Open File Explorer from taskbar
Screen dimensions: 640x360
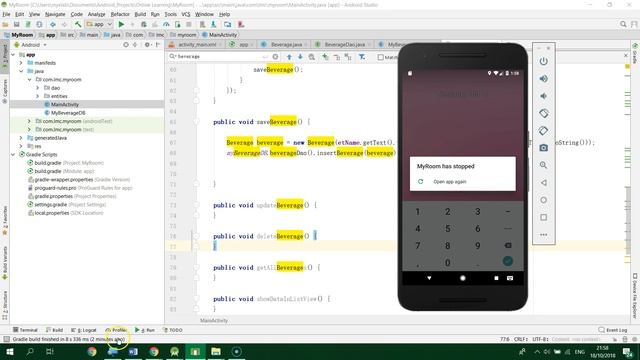(216, 351)
